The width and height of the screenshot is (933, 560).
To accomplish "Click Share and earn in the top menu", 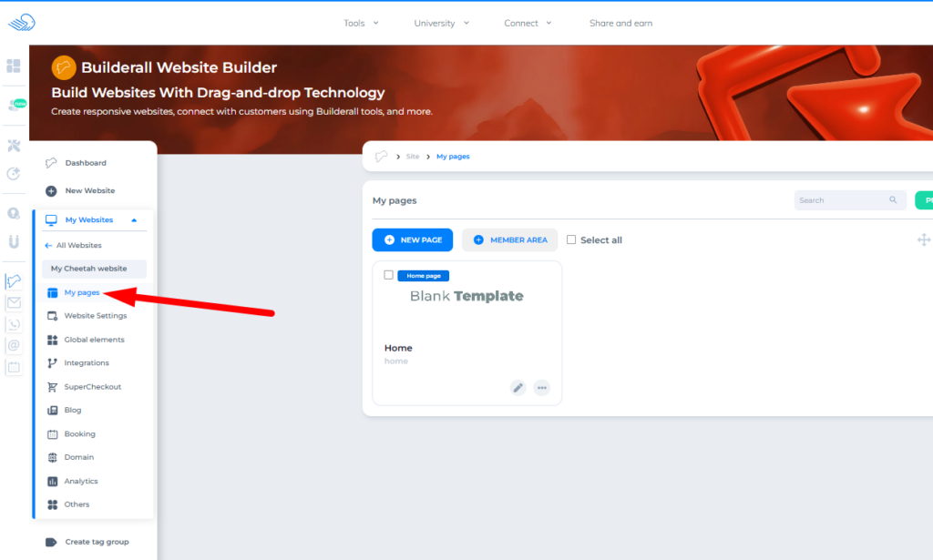I will (620, 23).
